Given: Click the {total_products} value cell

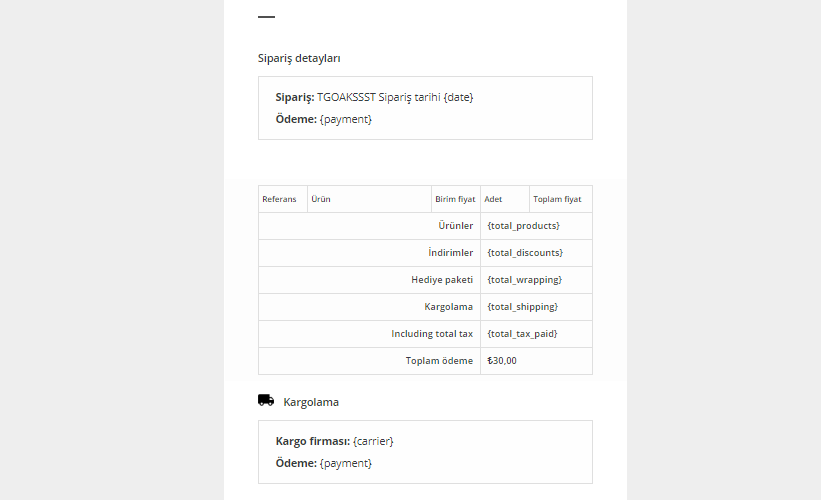Looking at the screenshot, I should pyautogui.click(x=523, y=226).
